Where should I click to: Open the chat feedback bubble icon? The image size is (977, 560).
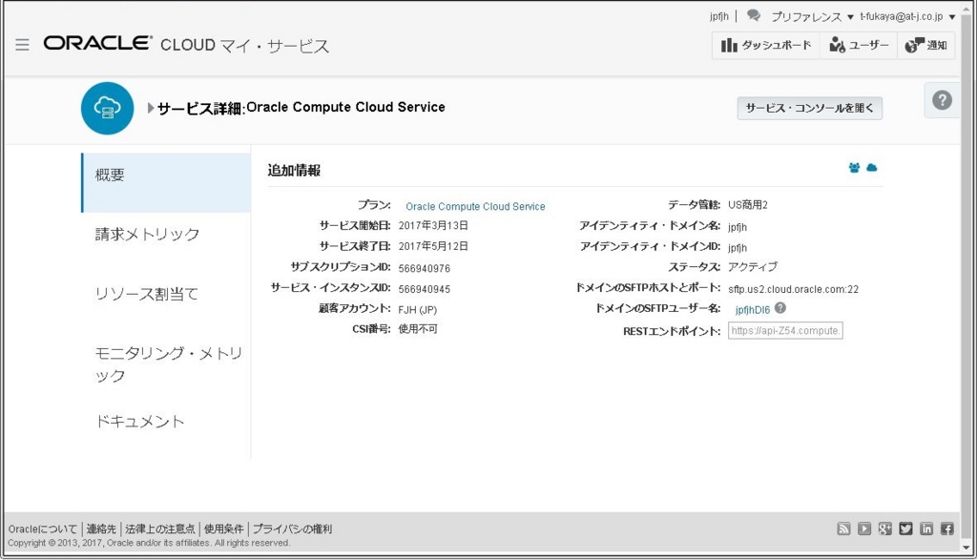click(754, 15)
